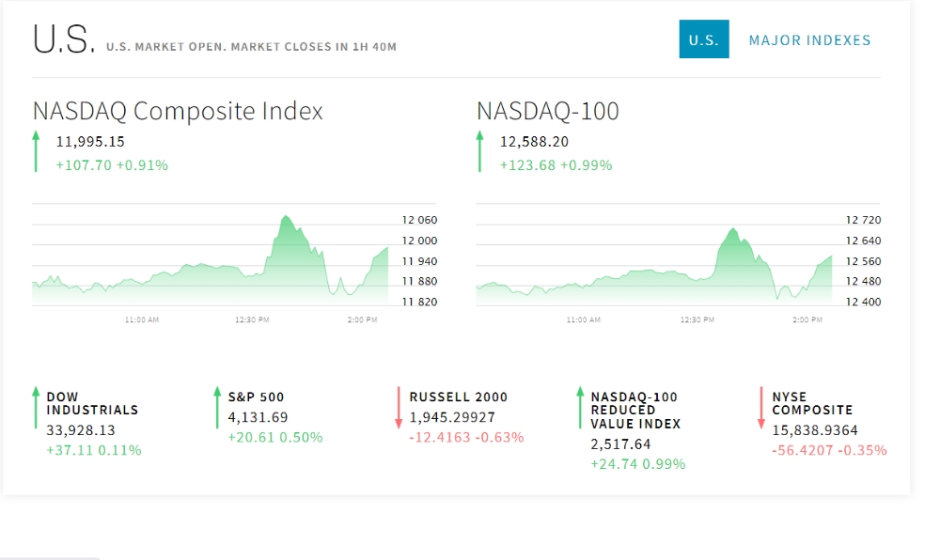Select Dow value 33,928.13
The height and width of the screenshot is (560, 940).
tap(81, 430)
